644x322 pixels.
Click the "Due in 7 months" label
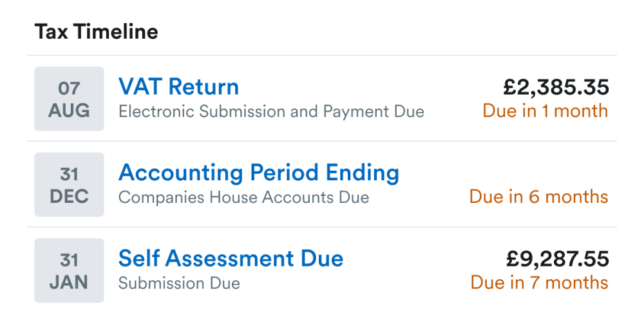tap(539, 282)
